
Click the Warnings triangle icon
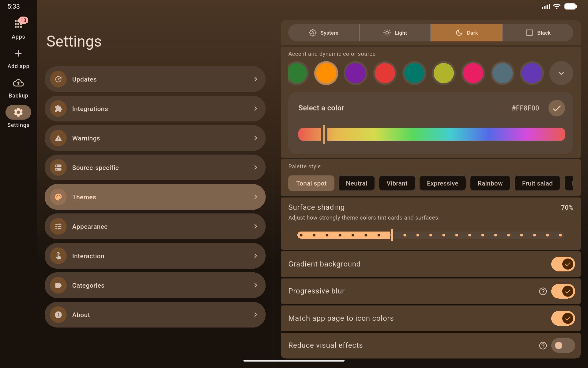[x=58, y=138]
